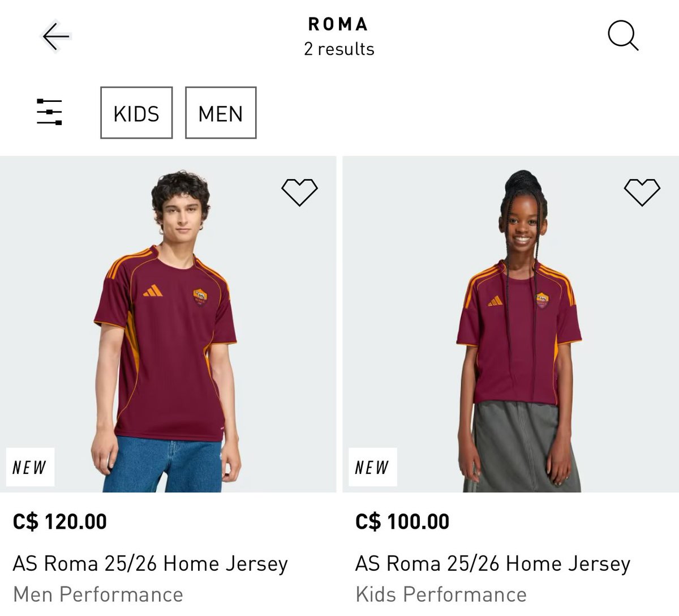Open the filter sliders icon
Screen dimensions: 679x616
(49, 112)
